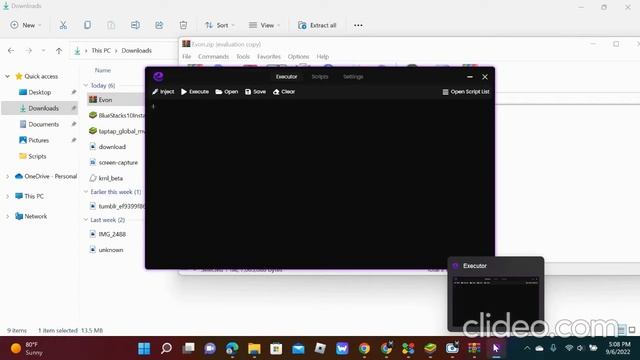The image size is (640, 360).
Task: Switch to the Scripts tab
Action: (x=320, y=77)
